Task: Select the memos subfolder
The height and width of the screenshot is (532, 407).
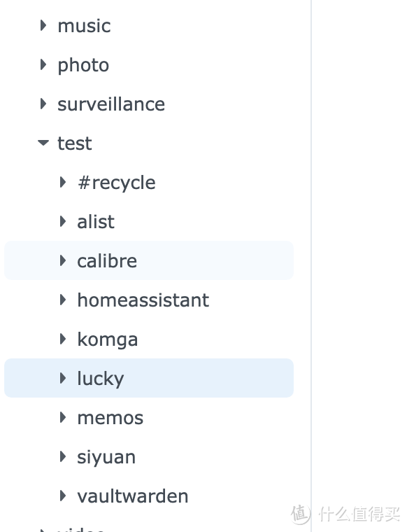Action: (110, 418)
